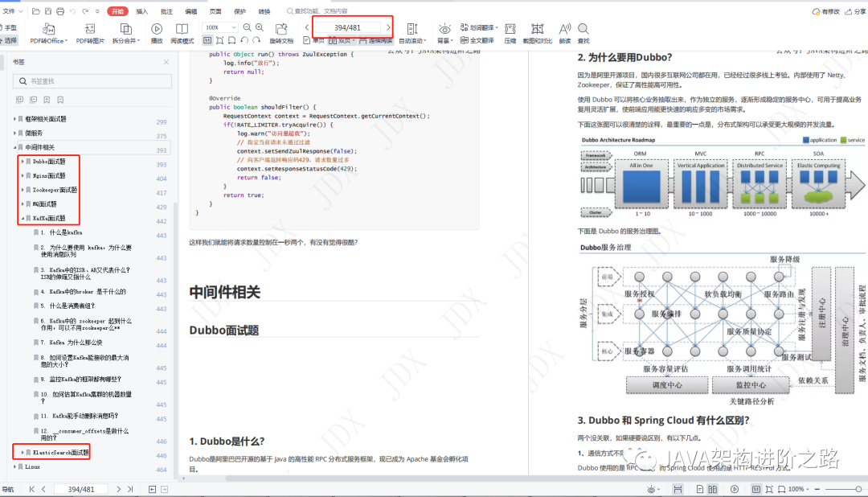Collapse the KafKa面试题 bookmark
The height and width of the screenshot is (497, 868).
click(23, 218)
